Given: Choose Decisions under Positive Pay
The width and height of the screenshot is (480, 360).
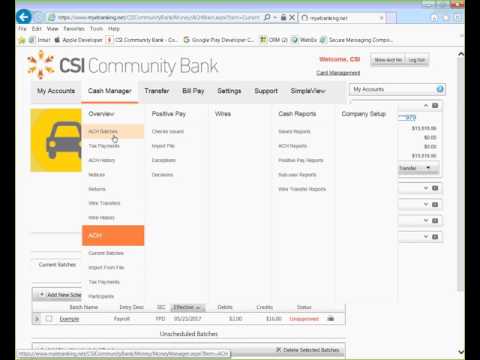Looking at the screenshot, I should pos(163,175).
